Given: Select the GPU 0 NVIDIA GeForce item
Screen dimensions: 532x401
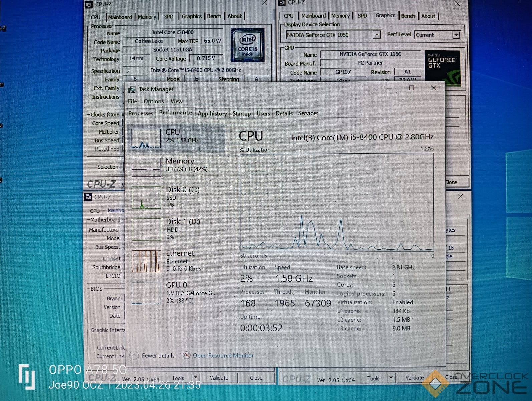Looking at the screenshot, I should (x=176, y=293).
